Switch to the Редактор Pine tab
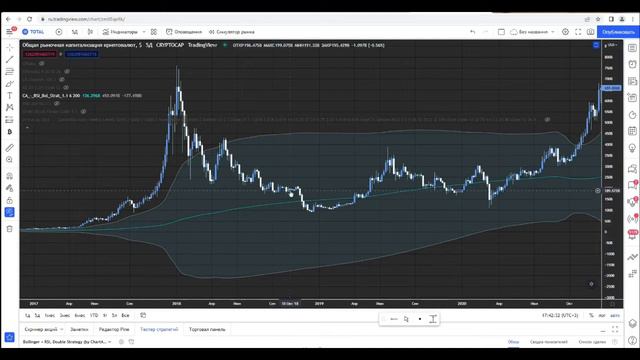 114,329
